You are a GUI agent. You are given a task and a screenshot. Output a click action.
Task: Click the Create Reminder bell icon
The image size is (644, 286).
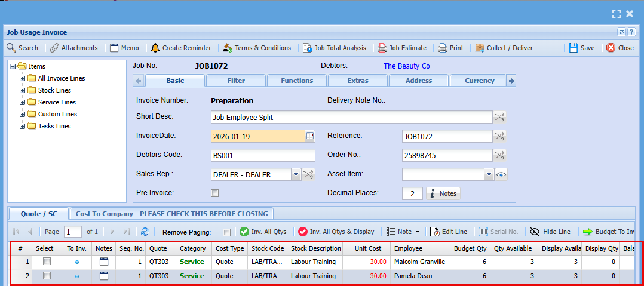point(155,48)
